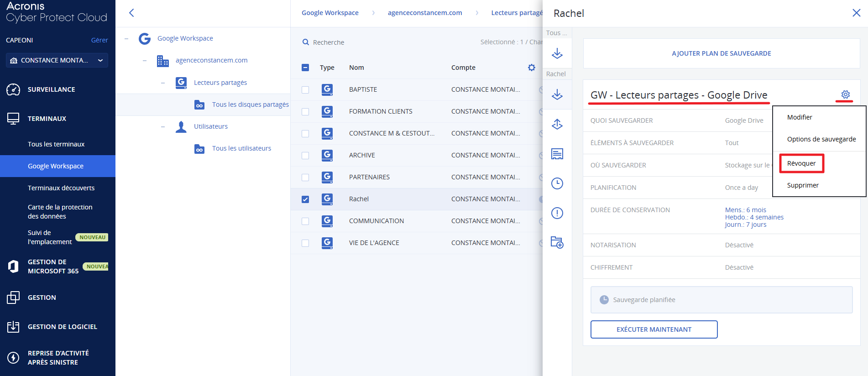
Task: Select the active Google Workspace sidebar item
Action: point(58,166)
